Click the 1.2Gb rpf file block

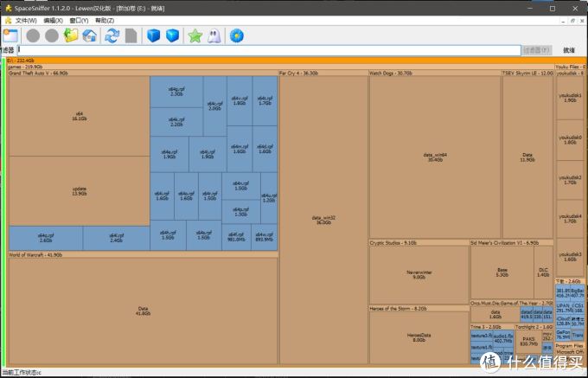269,198
